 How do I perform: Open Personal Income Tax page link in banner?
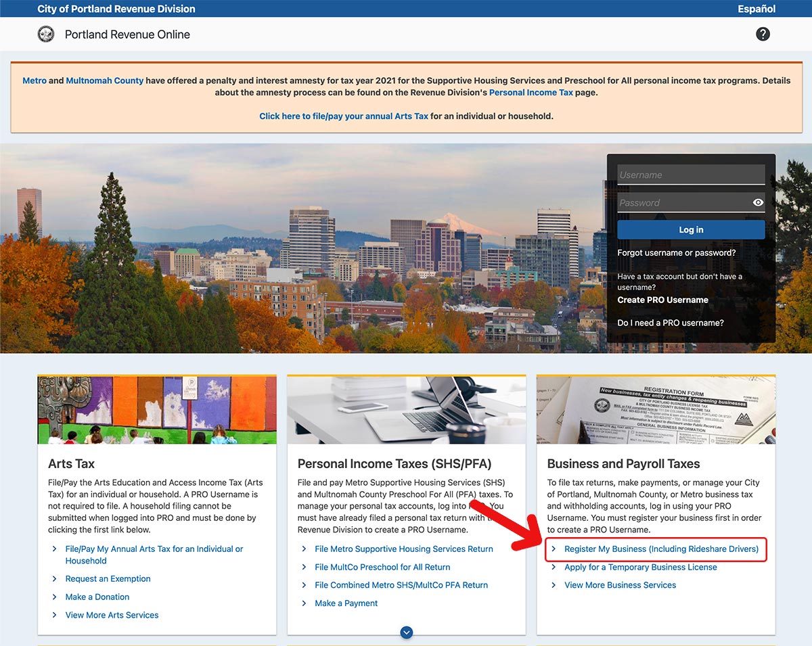(531, 93)
